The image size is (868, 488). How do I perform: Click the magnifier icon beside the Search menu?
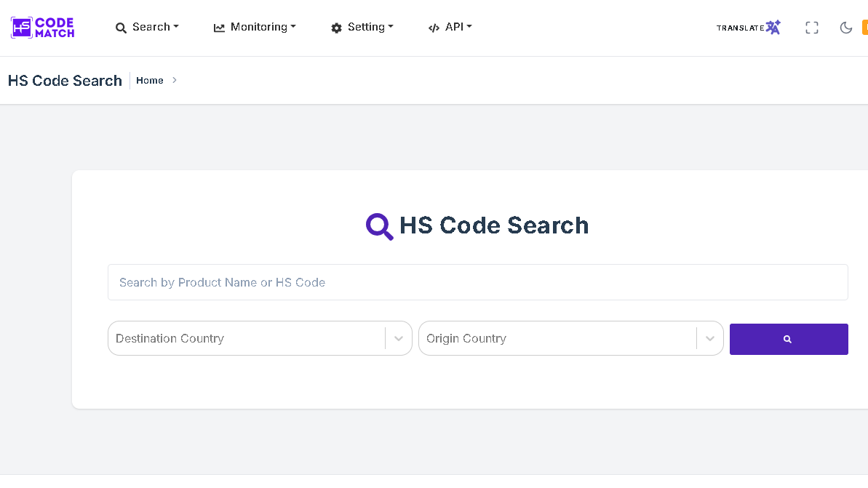click(x=121, y=28)
